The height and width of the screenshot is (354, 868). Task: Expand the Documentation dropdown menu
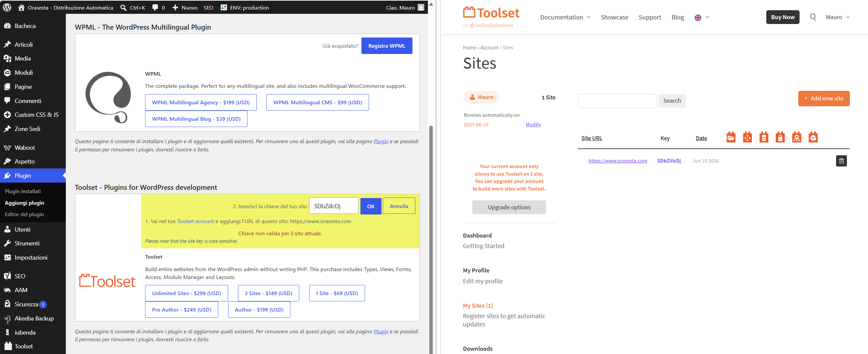[565, 17]
